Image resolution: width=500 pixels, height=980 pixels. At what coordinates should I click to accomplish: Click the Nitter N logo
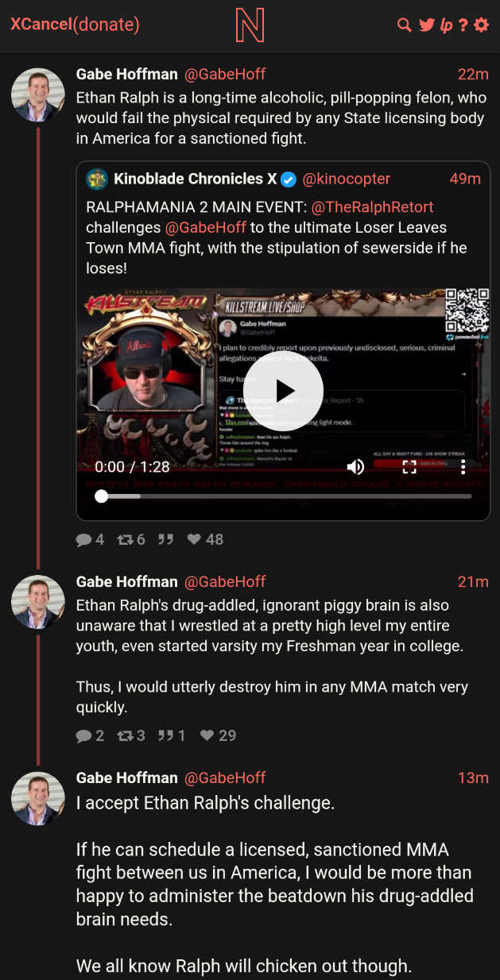(x=250, y=25)
